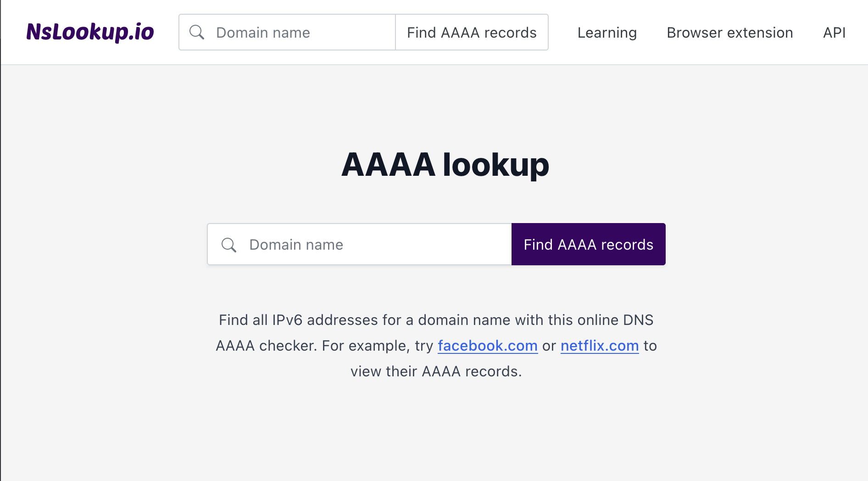Click the placeholder text in main search bar
The width and height of the screenshot is (868, 481).
pos(295,245)
